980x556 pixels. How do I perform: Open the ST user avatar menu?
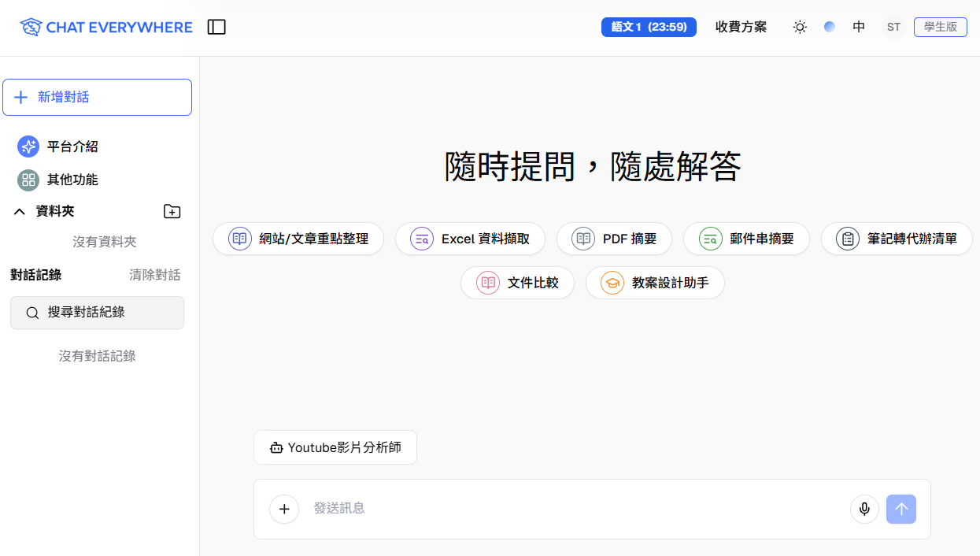(893, 27)
